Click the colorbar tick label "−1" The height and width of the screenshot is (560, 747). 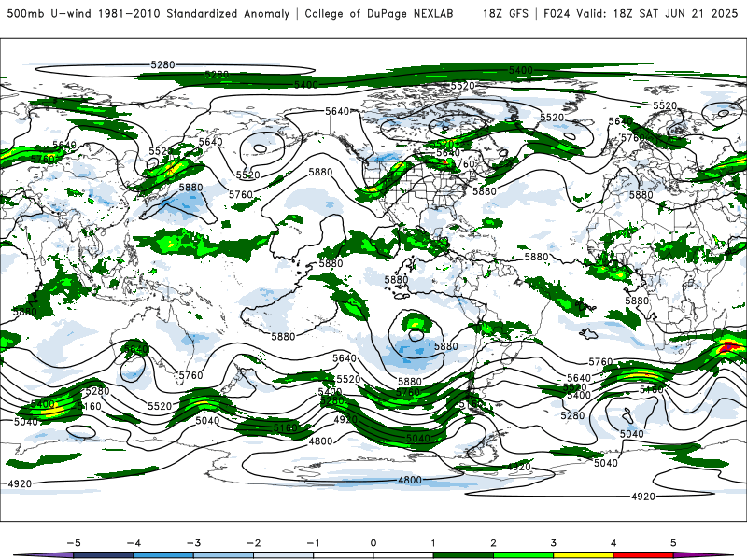313,543
